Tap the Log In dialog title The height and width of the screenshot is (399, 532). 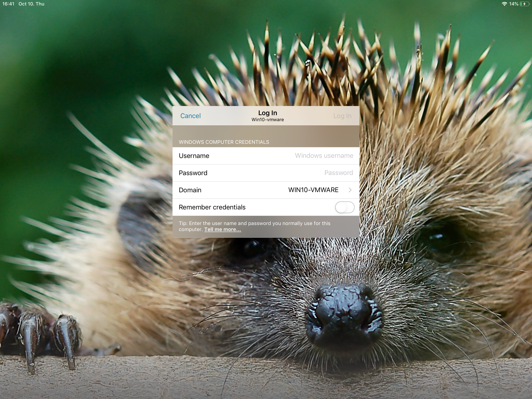click(267, 113)
